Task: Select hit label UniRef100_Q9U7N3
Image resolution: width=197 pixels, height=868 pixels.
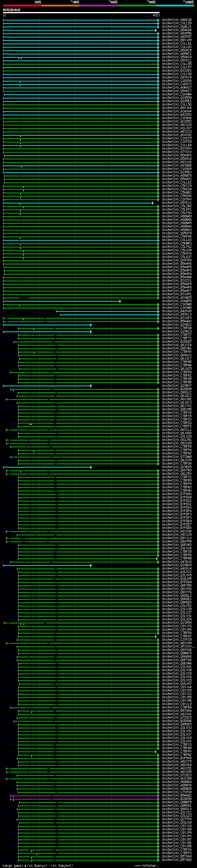Action: [x=176, y=470]
